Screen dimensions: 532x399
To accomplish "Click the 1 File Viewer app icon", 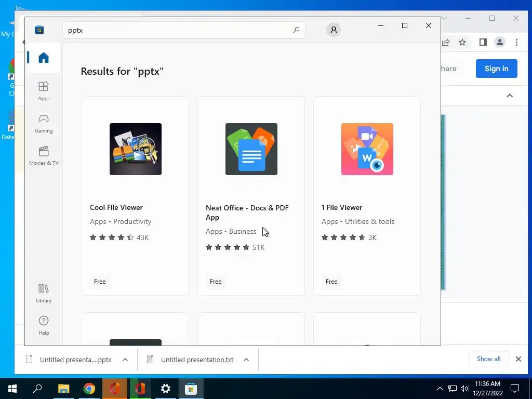I will (367, 149).
